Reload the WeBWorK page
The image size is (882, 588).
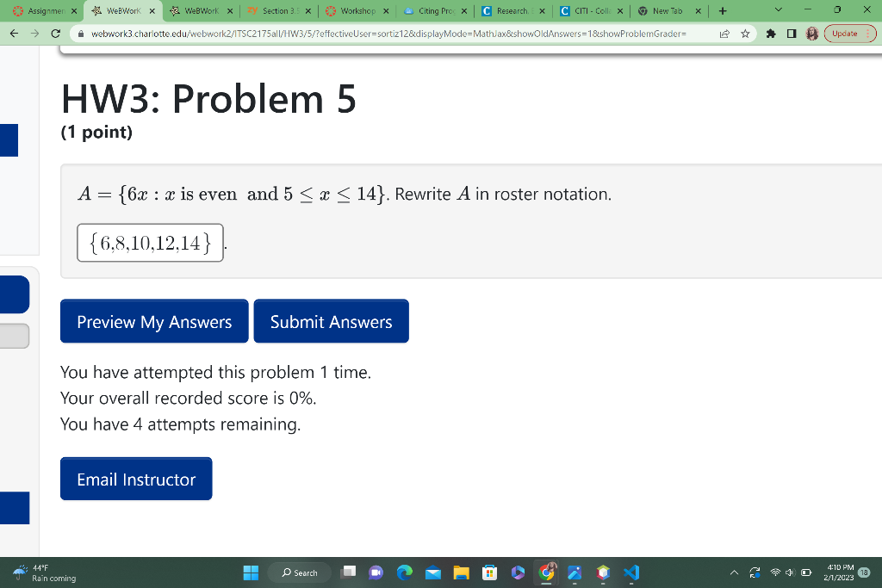tap(54, 33)
